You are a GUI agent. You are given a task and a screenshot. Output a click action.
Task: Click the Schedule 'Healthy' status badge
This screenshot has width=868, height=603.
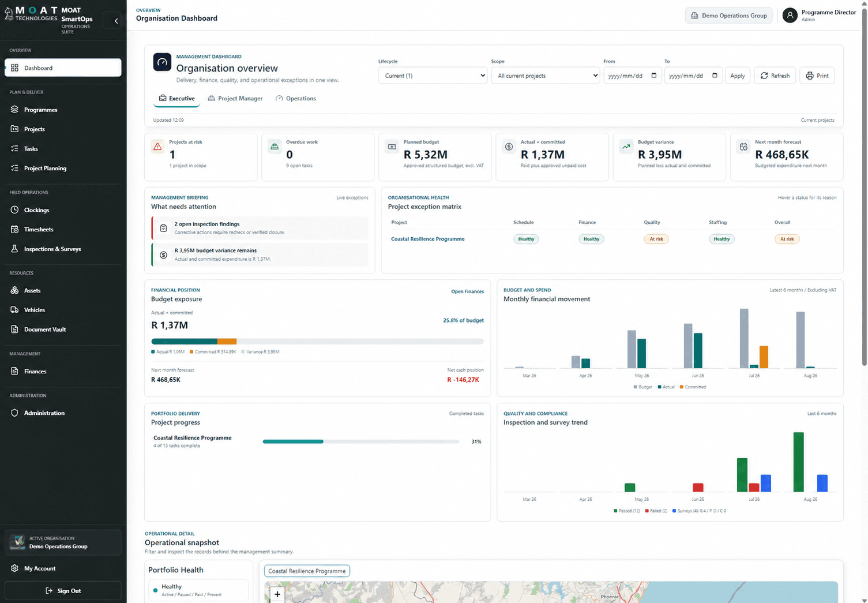tap(526, 239)
